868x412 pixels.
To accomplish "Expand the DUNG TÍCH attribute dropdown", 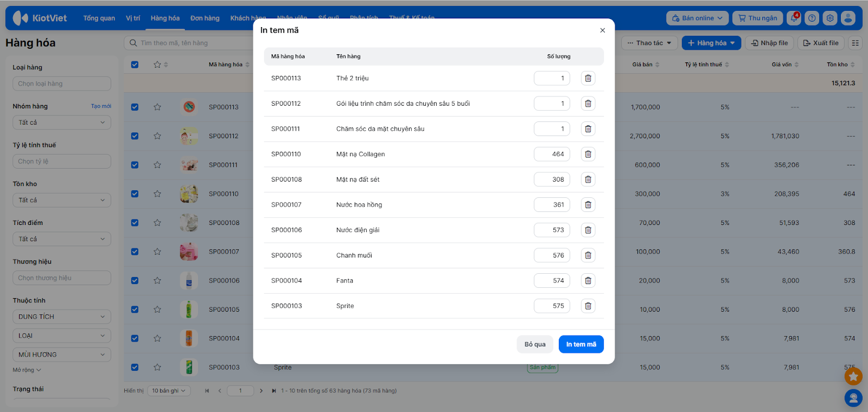I will point(62,317).
